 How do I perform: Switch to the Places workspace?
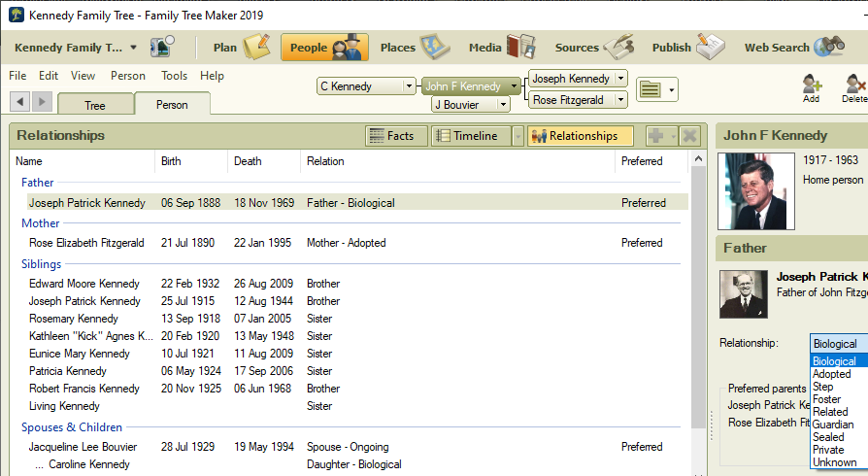[x=412, y=47]
